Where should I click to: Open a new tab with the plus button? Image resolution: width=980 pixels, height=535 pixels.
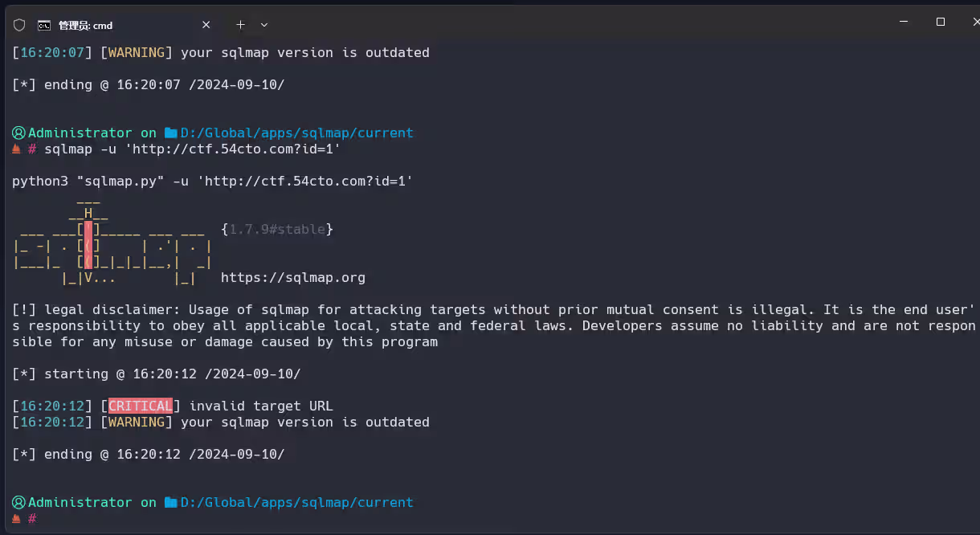(x=240, y=25)
